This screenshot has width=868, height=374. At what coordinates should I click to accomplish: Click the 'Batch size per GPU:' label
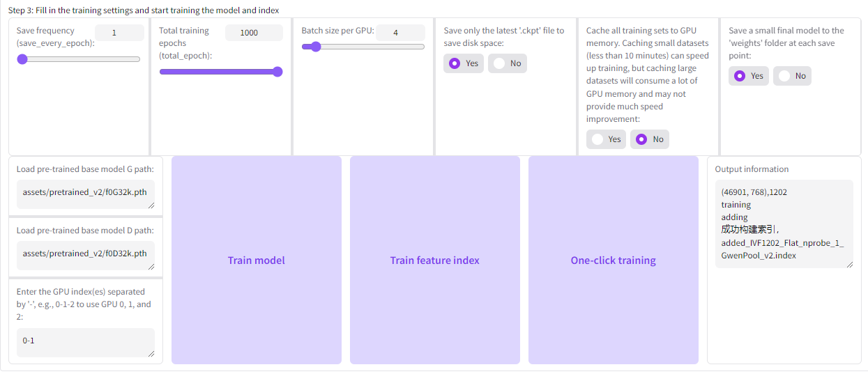[x=337, y=31]
